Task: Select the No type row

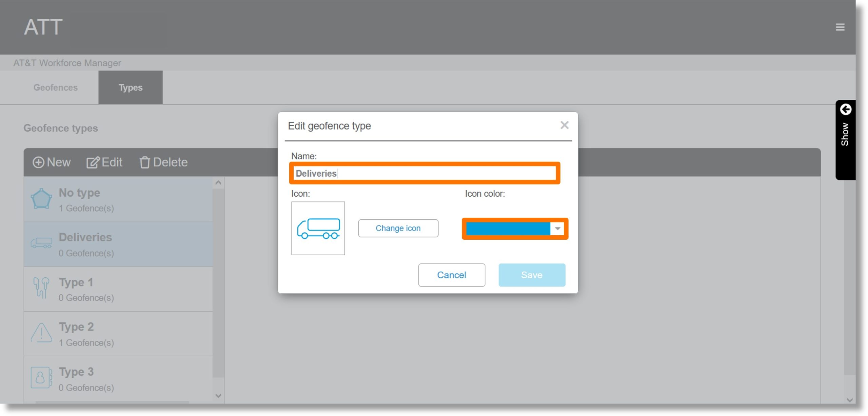Action: tap(118, 200)
